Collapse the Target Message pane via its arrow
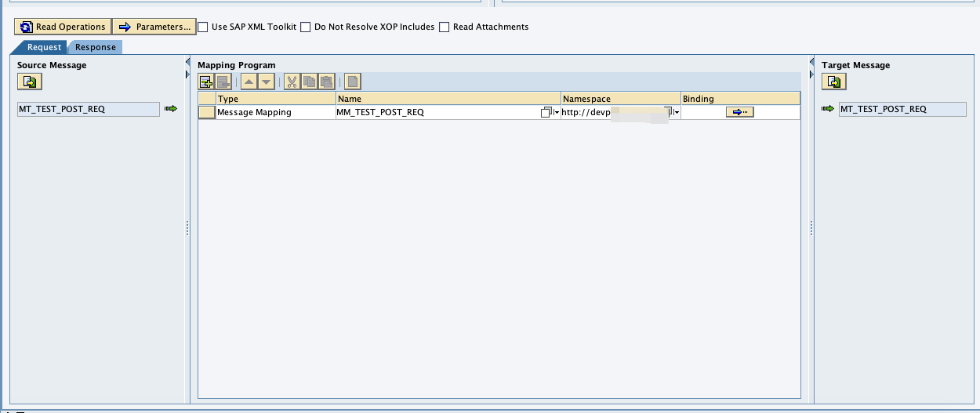This screenshot has height=413, width=980. click(811, 74)
